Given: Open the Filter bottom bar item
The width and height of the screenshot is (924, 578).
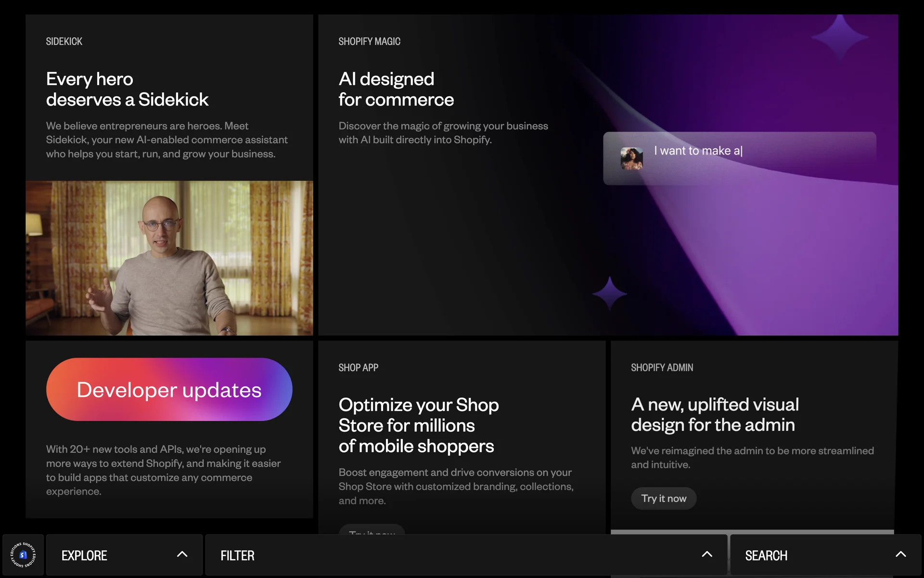Looking at the screenshot, I should [237, 555].
